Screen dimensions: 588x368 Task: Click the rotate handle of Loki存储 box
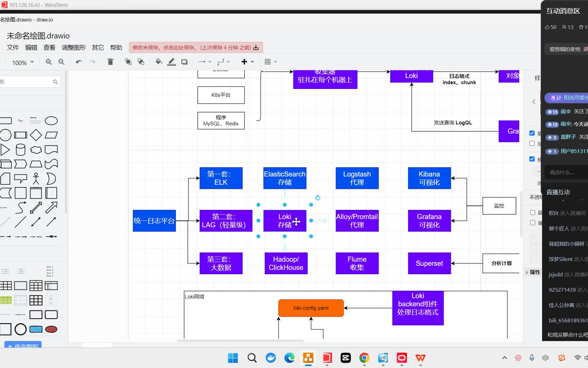pyautogui.click(x=318, y=198)
